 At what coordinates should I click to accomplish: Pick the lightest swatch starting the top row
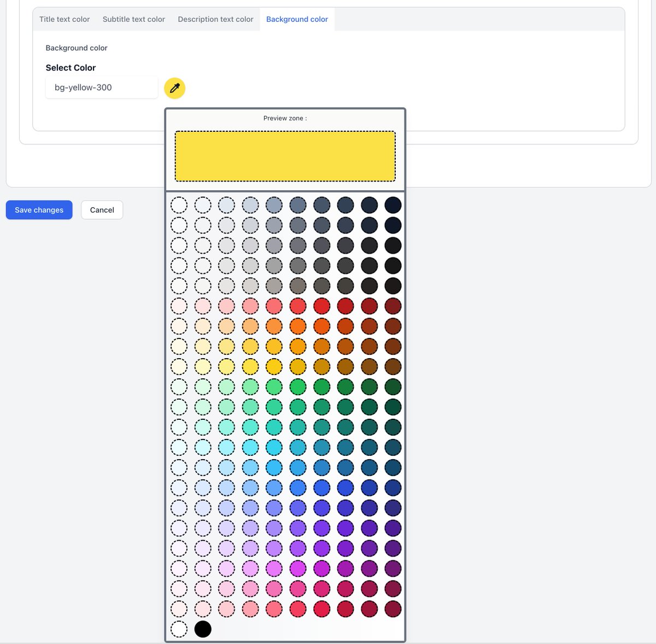tap(179, 205)
